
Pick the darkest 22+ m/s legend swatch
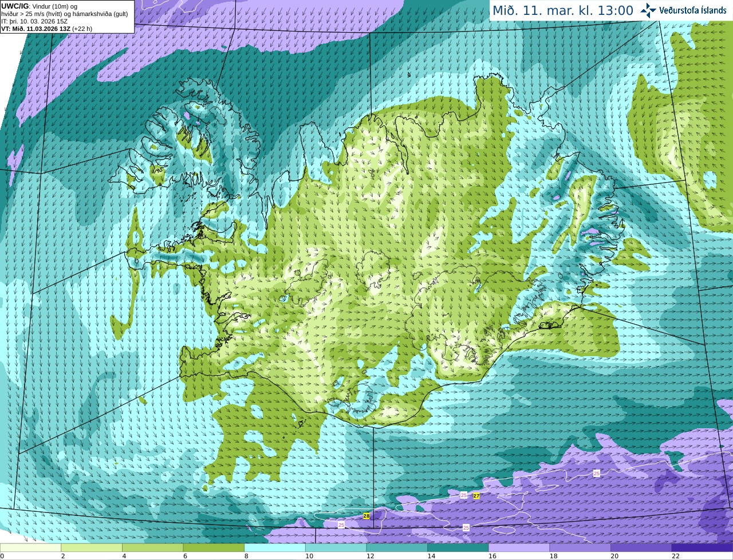[702, 547]
